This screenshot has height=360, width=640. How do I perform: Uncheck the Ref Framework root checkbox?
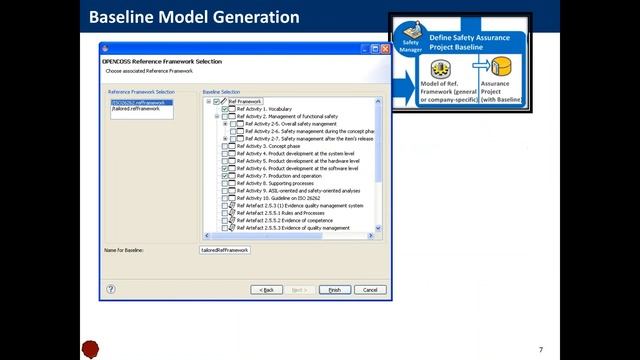216,101
